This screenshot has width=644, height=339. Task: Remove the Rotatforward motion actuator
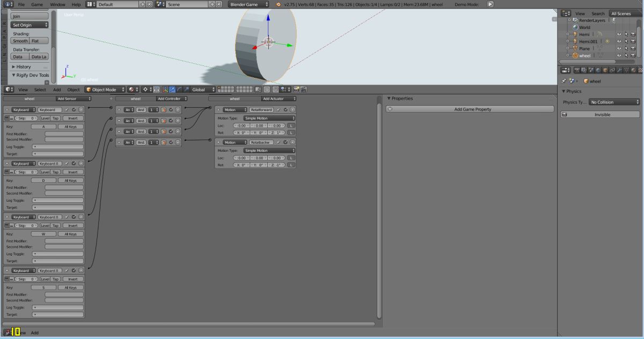[292, 109]
